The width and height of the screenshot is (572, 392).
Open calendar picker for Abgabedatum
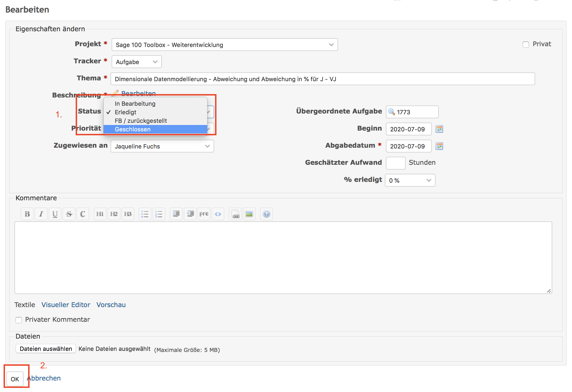coord(439,146)
